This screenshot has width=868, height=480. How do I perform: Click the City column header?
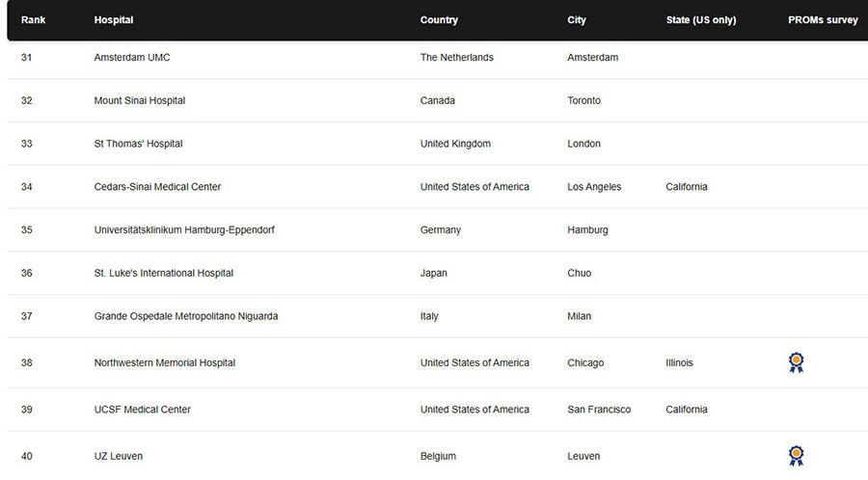click(x=577, y=19)
